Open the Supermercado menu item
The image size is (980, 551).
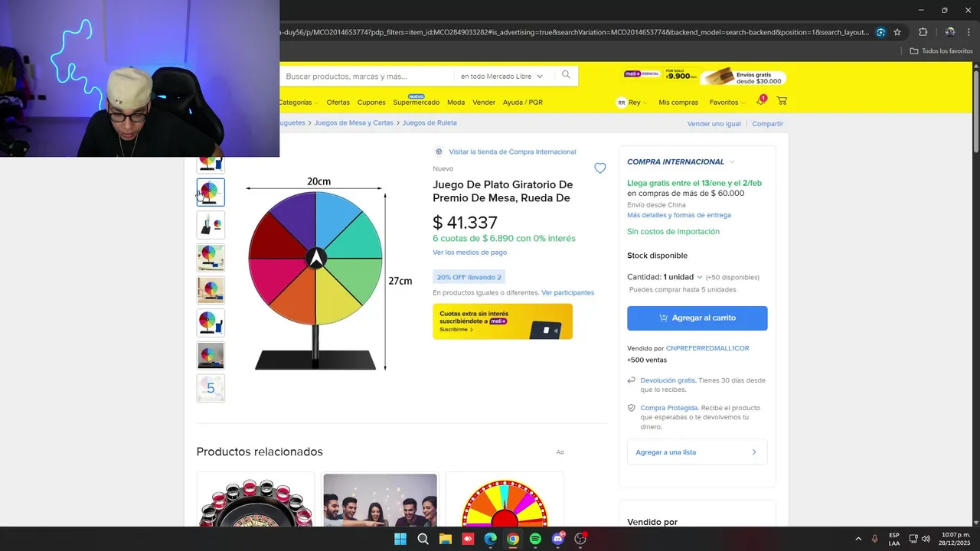click(416, 103)
